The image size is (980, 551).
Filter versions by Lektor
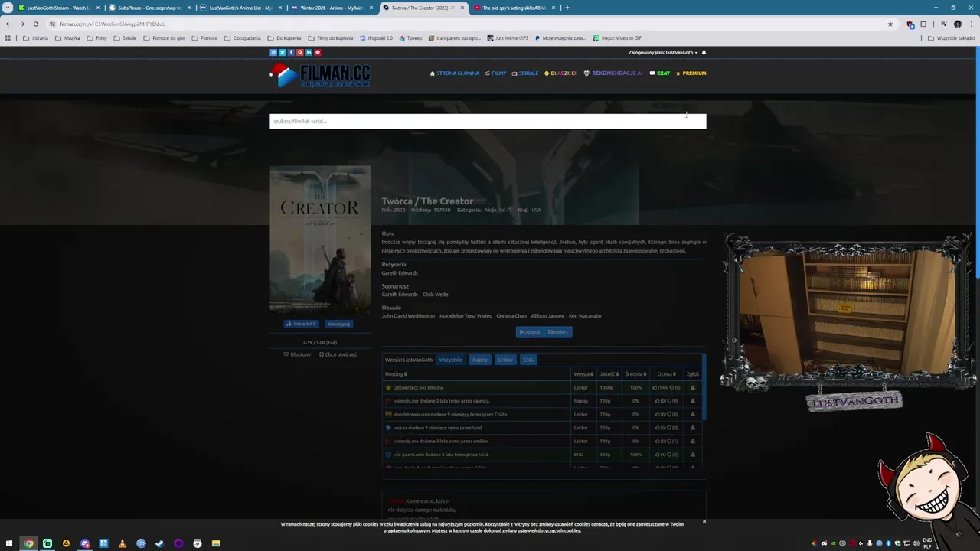[x=505, y=360]
